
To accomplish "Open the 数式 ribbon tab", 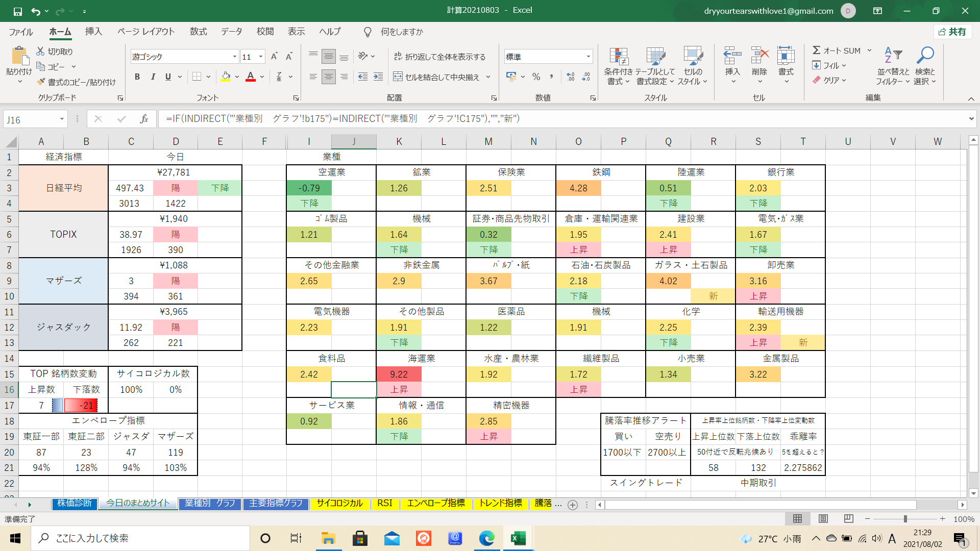I will click(x=198, y=32).
